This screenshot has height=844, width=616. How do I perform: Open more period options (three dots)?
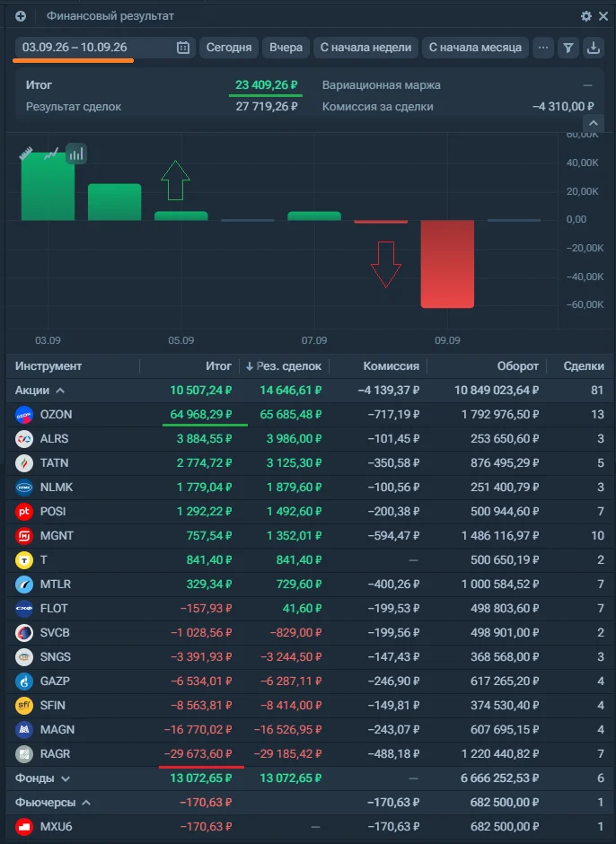[x=543, y=48]
